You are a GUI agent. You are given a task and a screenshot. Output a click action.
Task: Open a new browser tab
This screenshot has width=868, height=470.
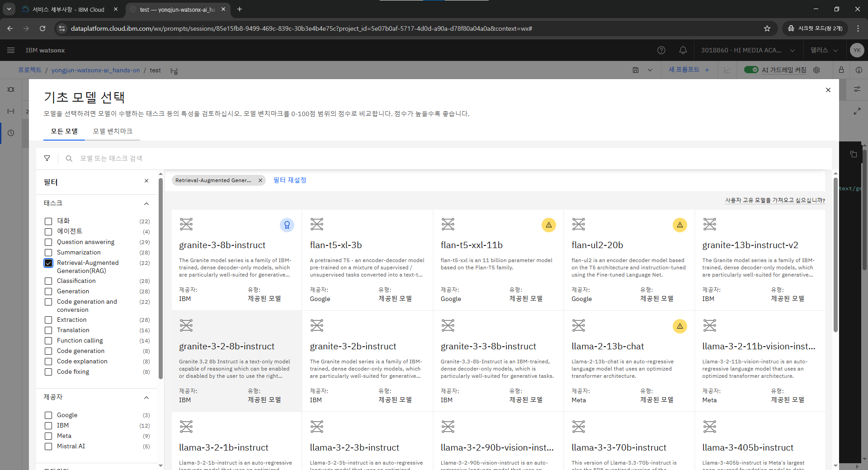[x=240, y=9]
